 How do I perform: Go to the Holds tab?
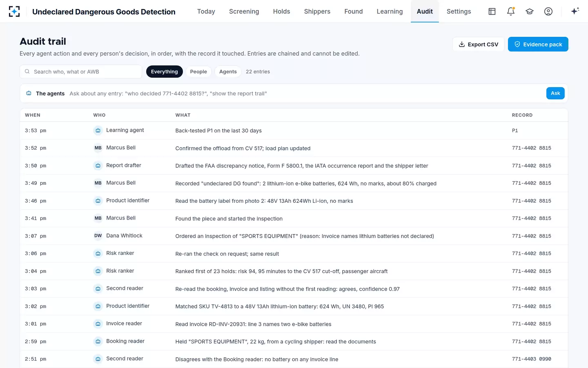click(281, 11)
